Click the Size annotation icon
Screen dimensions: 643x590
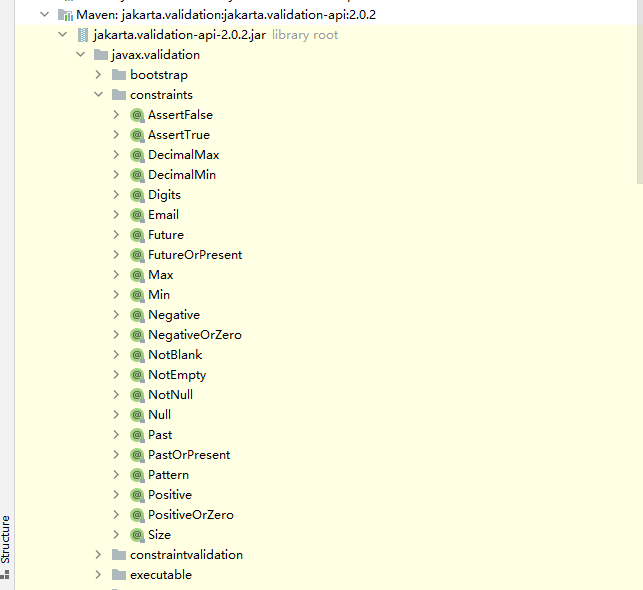pos(137,535)
